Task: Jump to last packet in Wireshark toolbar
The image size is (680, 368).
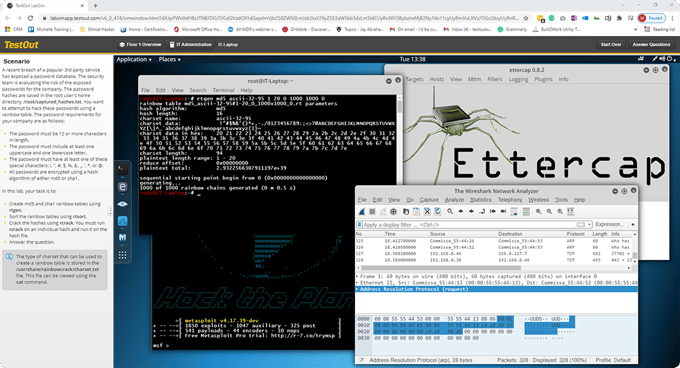Action: 503,212
